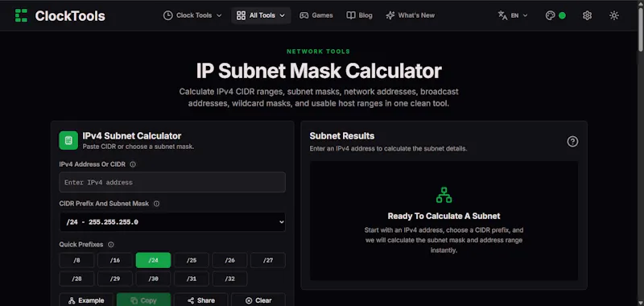Select the /8 quick prefix
The height and width of the screenshot is (306, 644).
pyautogui.click(x=76, y=260)
